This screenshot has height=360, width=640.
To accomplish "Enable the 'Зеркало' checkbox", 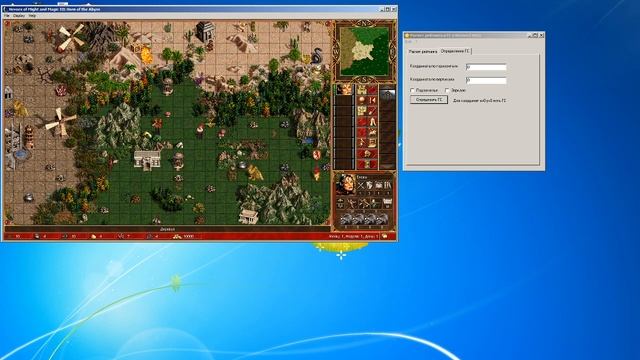I will pos(447,90).
